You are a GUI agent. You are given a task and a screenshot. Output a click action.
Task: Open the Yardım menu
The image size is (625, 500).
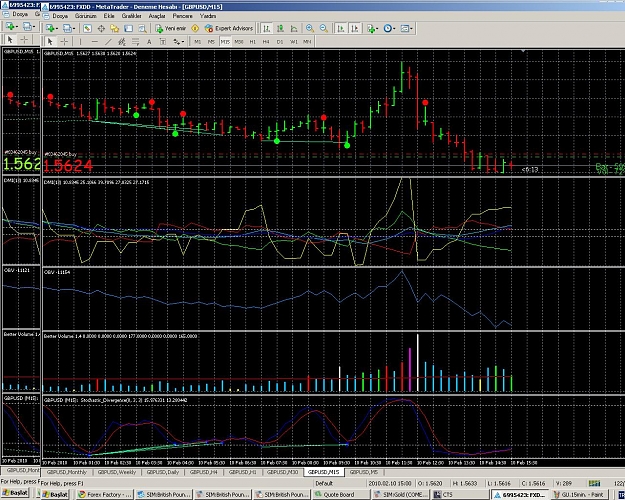[208, 16]
